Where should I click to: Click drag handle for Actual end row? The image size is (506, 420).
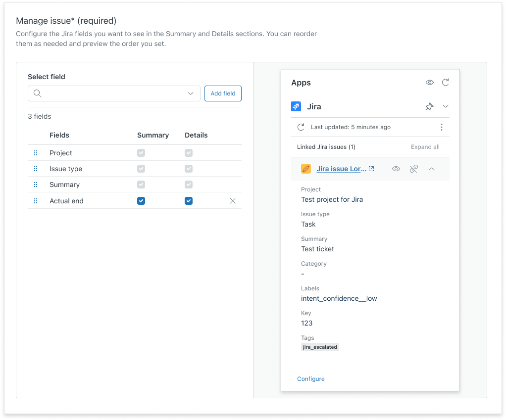click(36, 201)
